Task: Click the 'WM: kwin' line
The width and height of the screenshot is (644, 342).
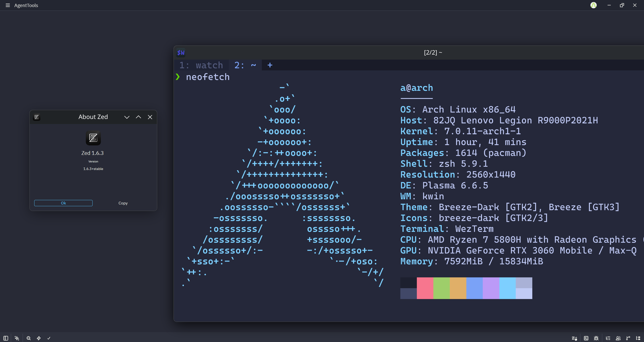Action: pos(422,196)
